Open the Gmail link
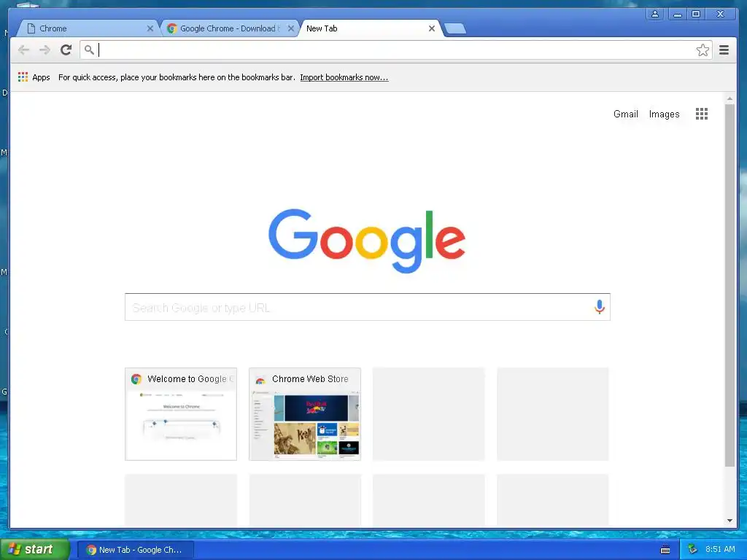The height and width of the screenshot is (560, 747). coord(625,114)
